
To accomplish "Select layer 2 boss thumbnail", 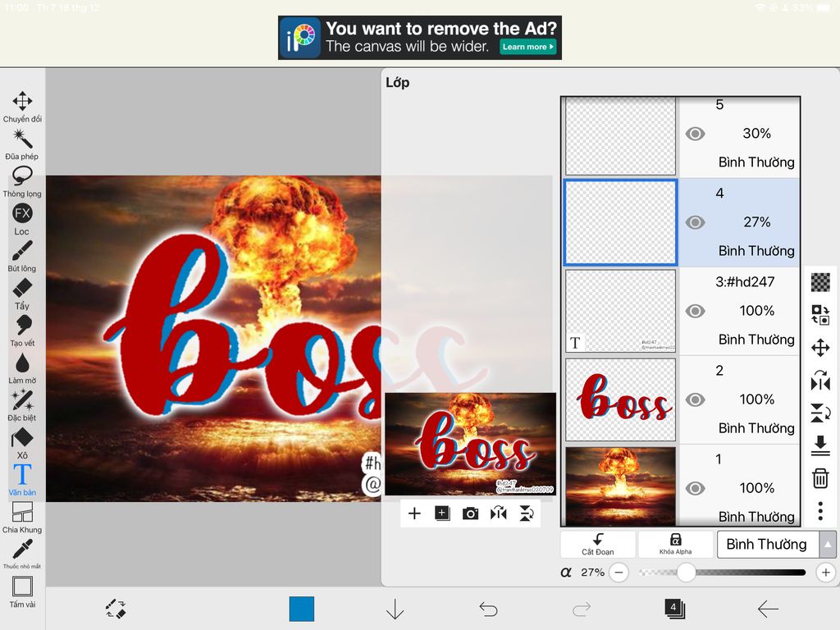I will coord(620,399).
